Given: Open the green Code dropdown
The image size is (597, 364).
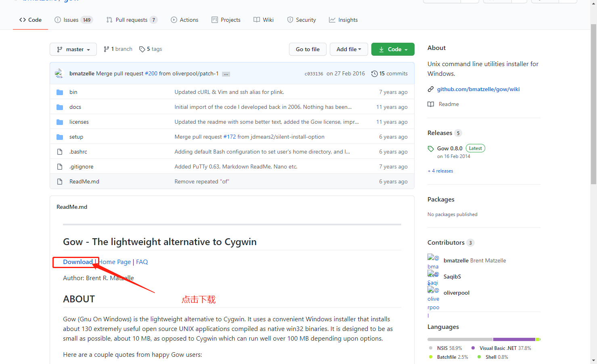Looking at the screenshot, I should [x=393, y=49].
